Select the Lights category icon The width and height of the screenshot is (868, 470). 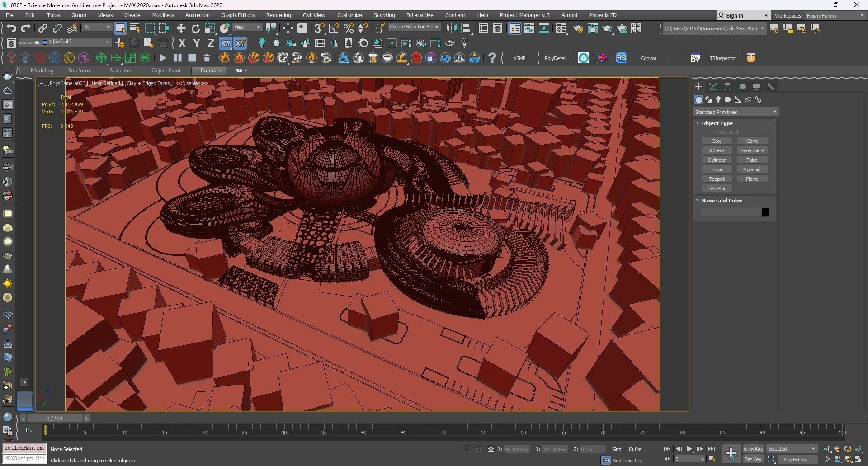(x=718, y=99)
